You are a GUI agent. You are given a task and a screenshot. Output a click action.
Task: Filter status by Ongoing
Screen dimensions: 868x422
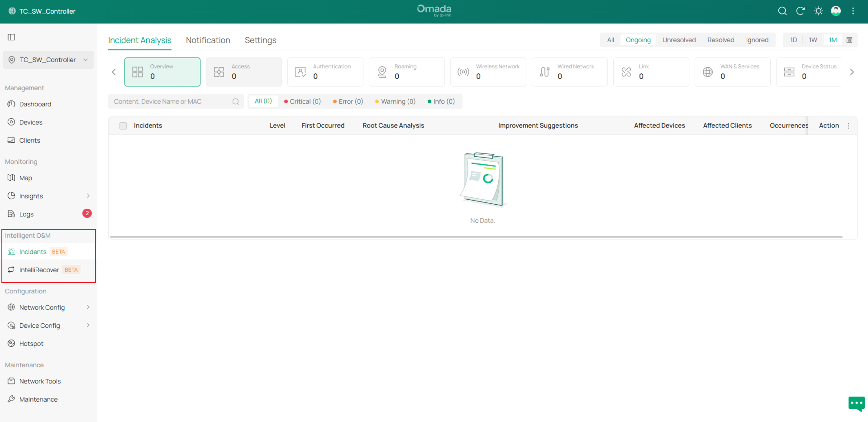638,40
